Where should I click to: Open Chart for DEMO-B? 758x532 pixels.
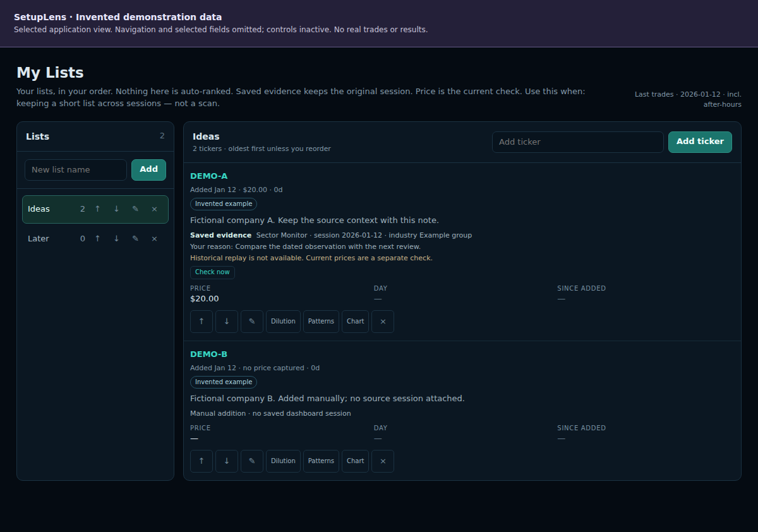tap(356, 461)
